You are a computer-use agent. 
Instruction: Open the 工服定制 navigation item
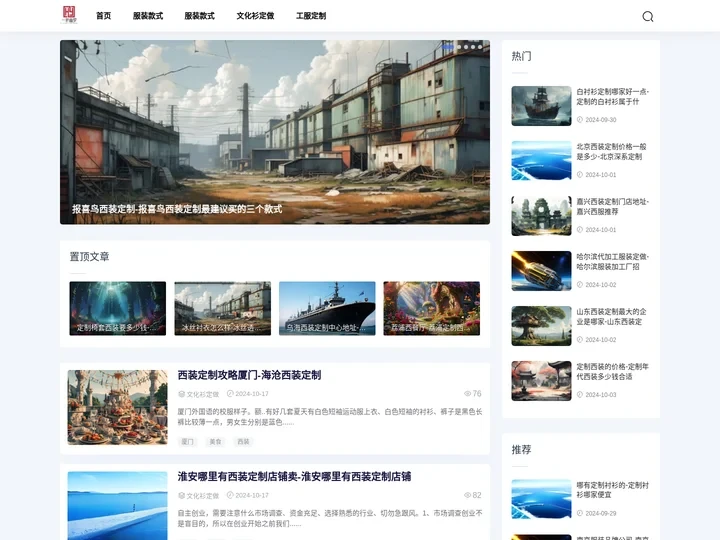pos(311,16)
